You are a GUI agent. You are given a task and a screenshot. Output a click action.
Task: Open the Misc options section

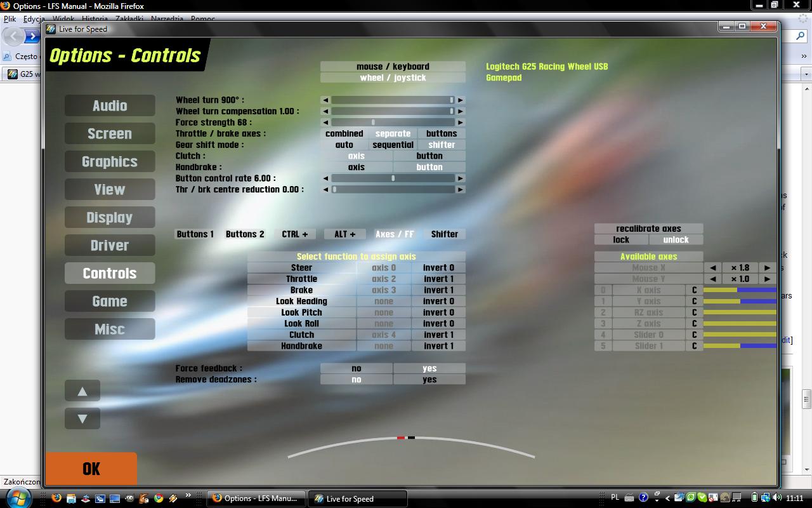click(x=110, y=330)
